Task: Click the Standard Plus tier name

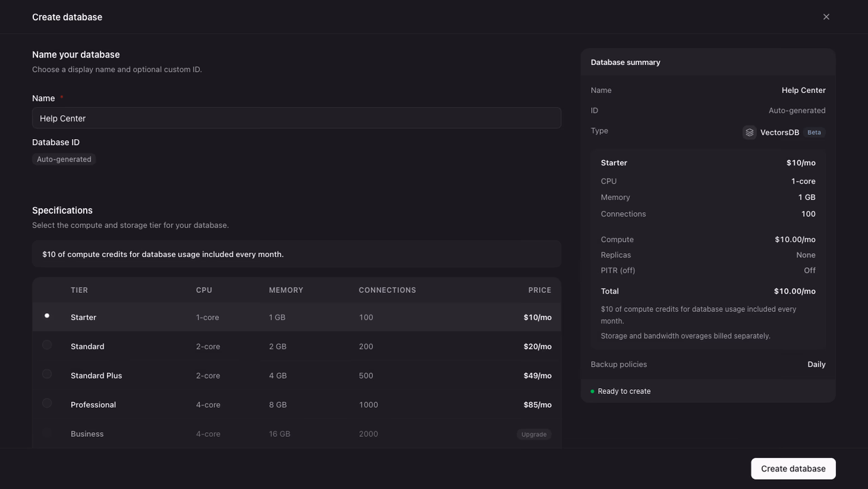Action: tap(96, 376)
